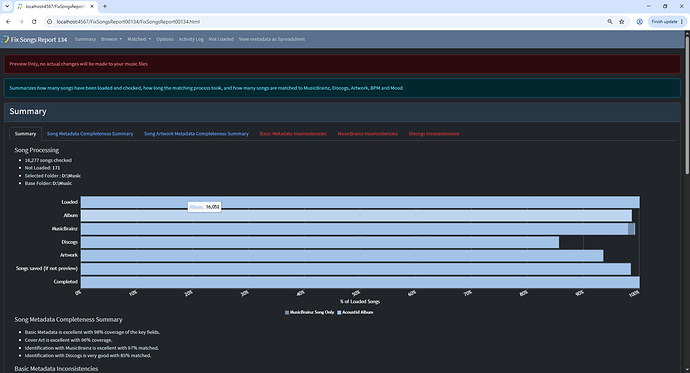This screenshot has height=373, width=690.
Task: Click 'Identification with MusicBrainz is excellent' line
Action: 92,348
